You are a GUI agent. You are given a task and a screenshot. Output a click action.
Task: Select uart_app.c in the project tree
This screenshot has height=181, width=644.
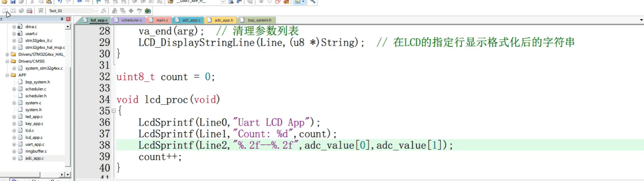click(x=35, y=144)
